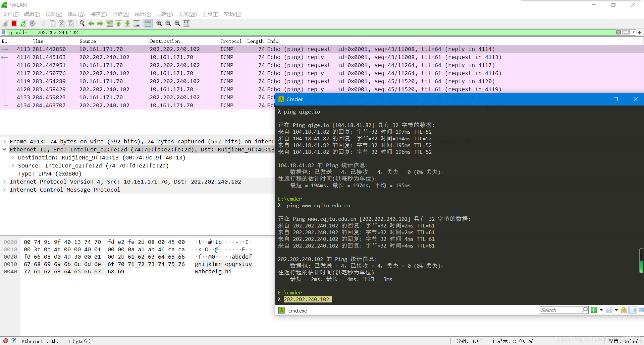Expand the Destination RuijieNe_9f:40:13 node
The height and width of the screenshot is (345, 644).
[x=13, y=158]
